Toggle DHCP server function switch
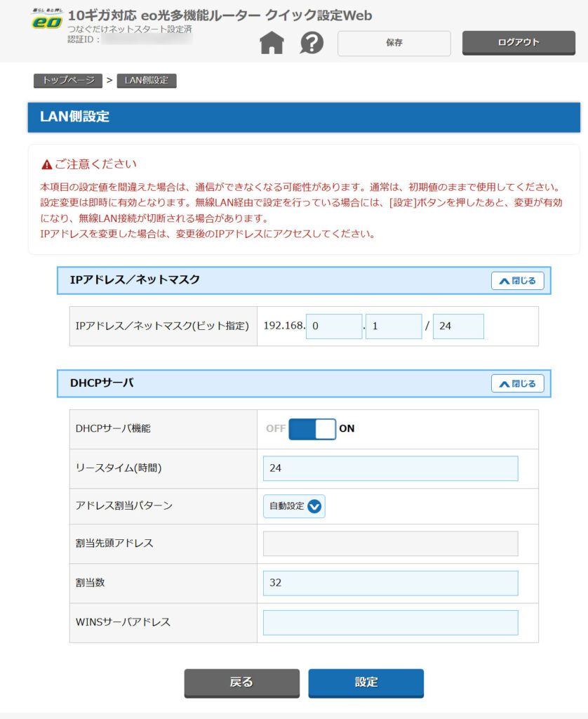 coord(312,429)
